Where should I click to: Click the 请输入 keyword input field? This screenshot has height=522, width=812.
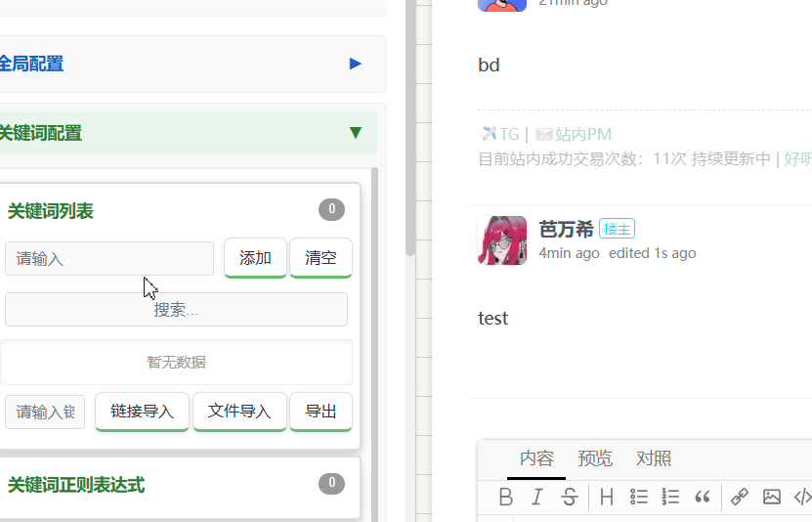coord(108,259)
